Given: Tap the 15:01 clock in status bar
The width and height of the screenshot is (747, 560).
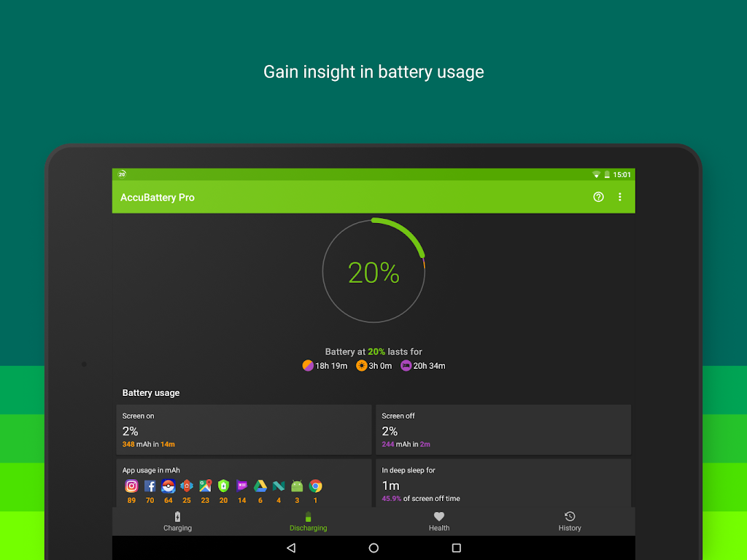Looking at the screenshot, I should 622,175.
